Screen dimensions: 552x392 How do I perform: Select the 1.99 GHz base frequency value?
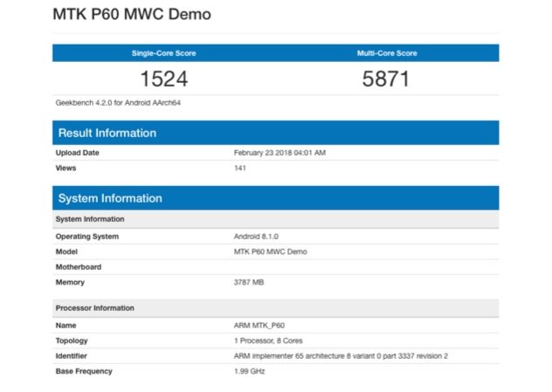pos(249,371)
